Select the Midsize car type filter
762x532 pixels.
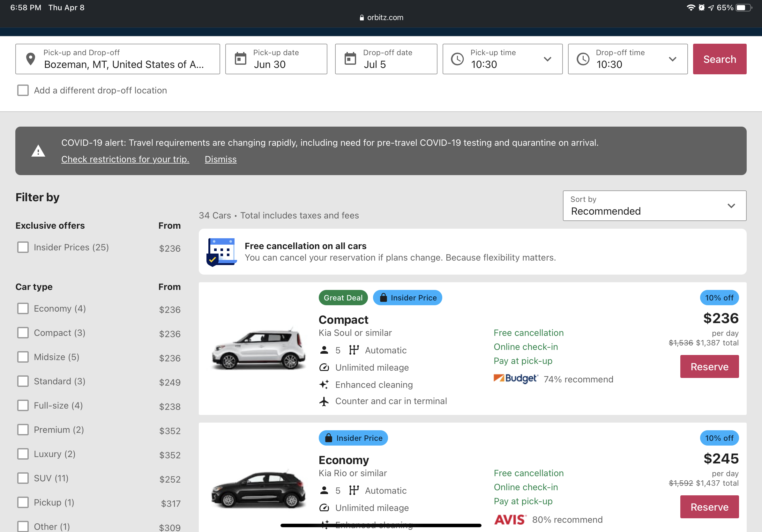point(23,357)
